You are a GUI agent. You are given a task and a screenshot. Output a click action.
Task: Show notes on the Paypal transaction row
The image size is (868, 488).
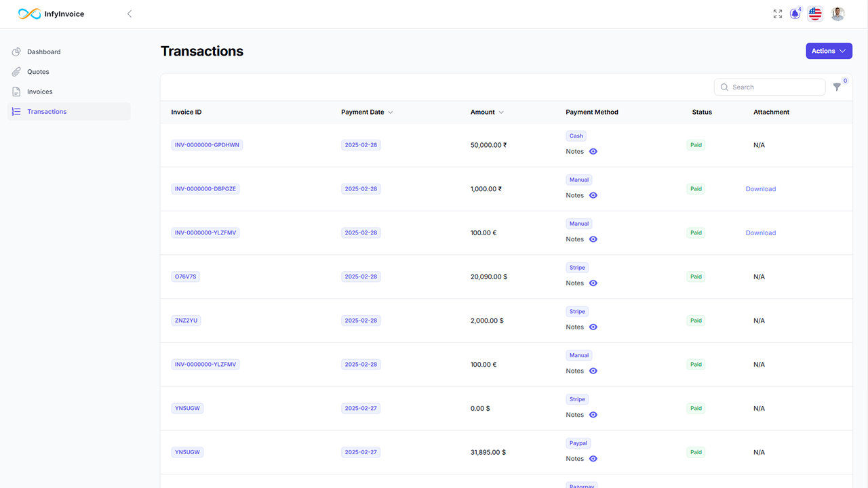pyautogui.click(x=593, y=458)
